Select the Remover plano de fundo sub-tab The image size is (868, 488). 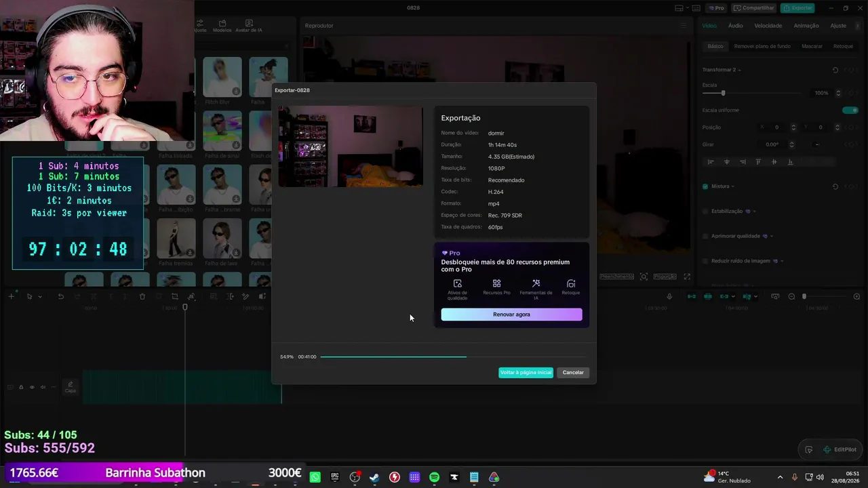tap(762, 46)
